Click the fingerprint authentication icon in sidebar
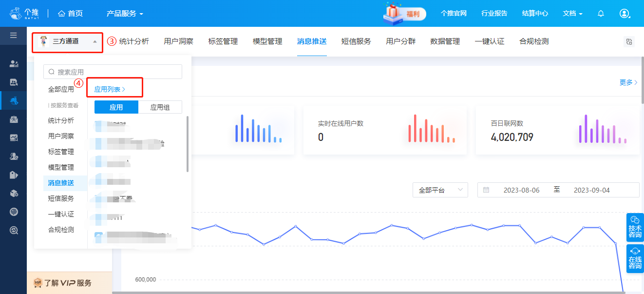644x294 pixels. coord(14,212)
